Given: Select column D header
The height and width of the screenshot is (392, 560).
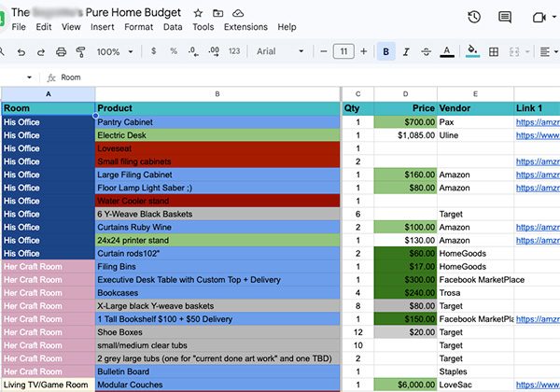Looking at the screenshot, I should [405, 94].
